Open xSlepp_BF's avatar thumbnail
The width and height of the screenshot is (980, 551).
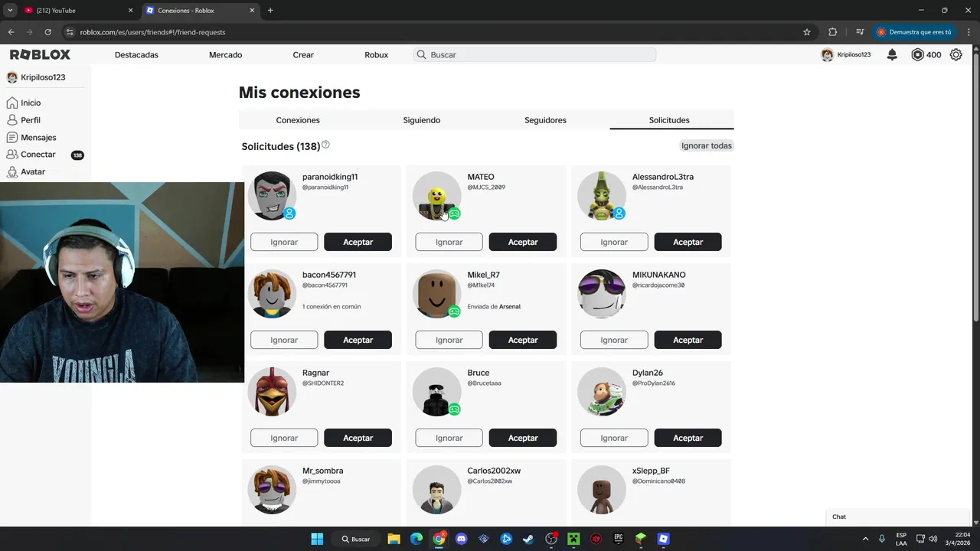602,490
